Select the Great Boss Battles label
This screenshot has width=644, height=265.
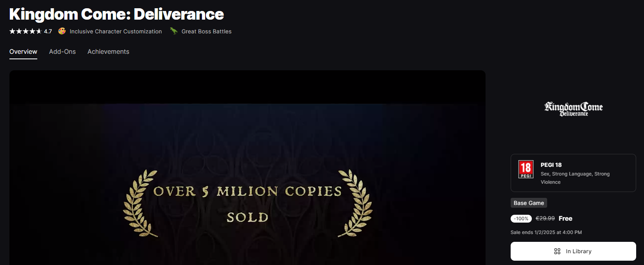click(206, 31)
